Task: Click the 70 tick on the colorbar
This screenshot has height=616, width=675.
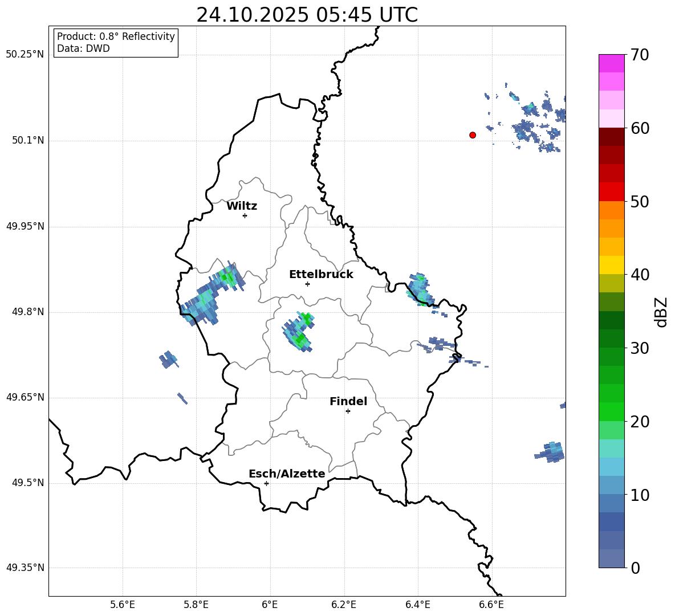Action: [640, 55]
